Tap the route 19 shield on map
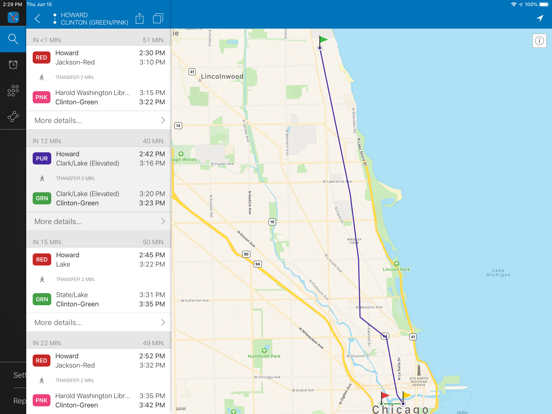552x414 pixels. pyautogui.click(x=272, y=222)
